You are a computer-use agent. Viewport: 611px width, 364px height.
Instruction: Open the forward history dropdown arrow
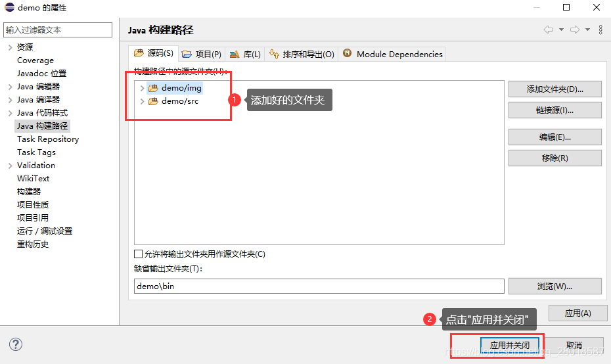tap(587, 30)
